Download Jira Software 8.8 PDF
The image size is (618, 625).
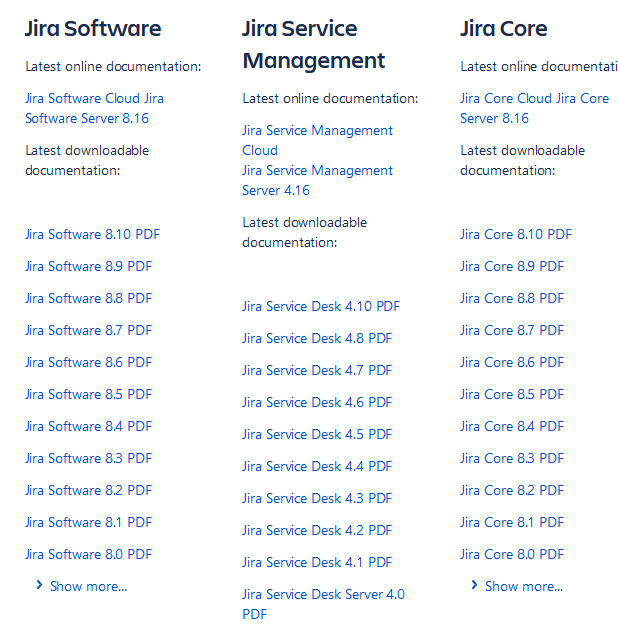point(89,298)
